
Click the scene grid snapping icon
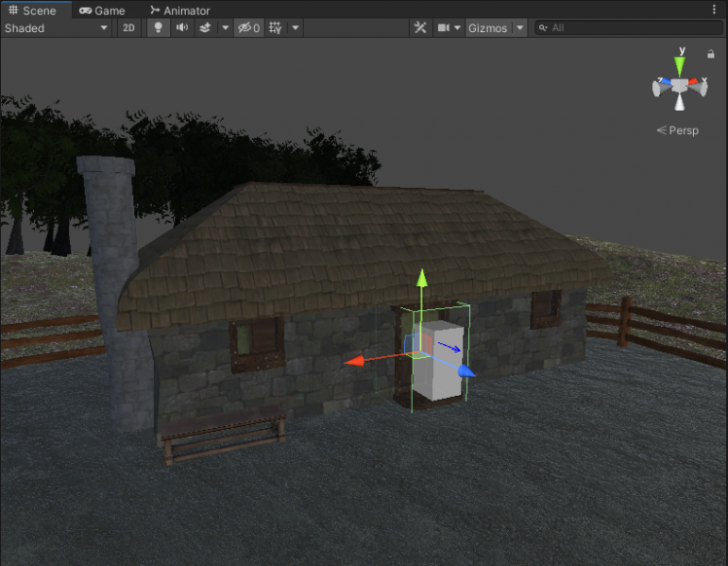(275, 27)
